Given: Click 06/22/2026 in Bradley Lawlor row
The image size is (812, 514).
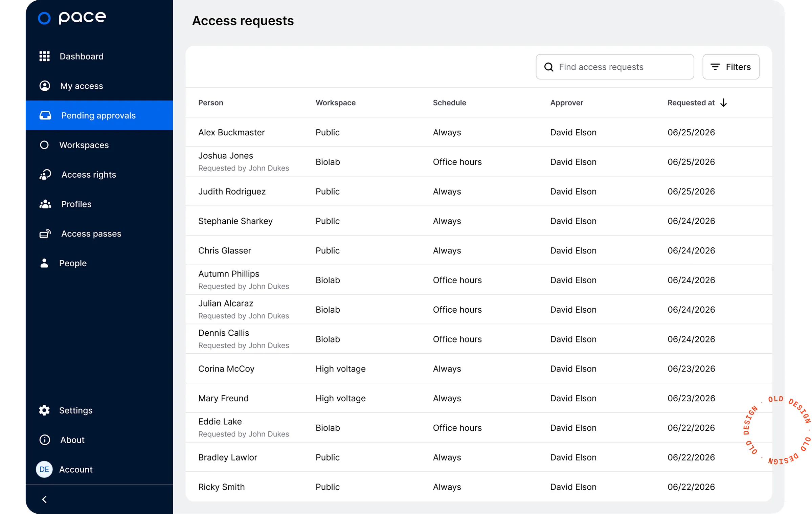Looking at the screenshot, I should coord(691,457).
